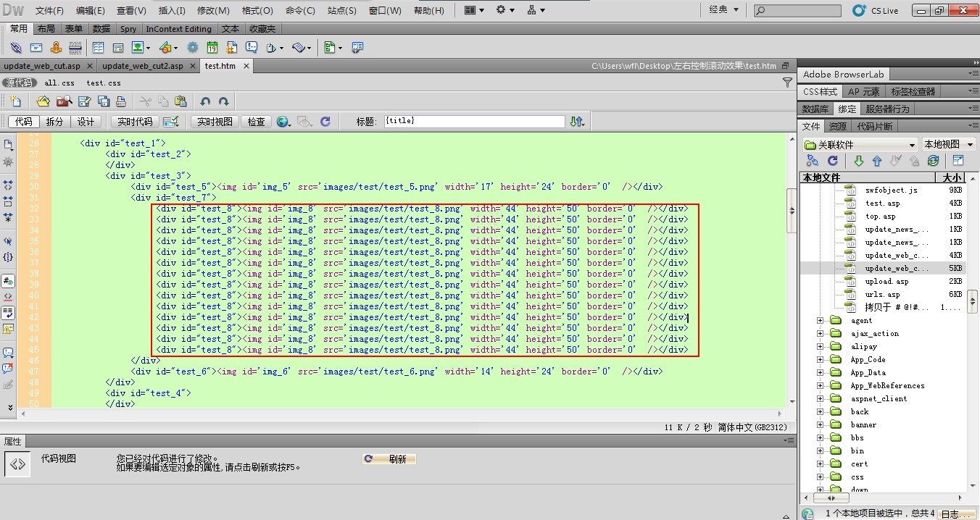This screenshot has height=520, width=980.
Task: Click the Hyperlink insert icon
Action: [x=16, y=48]
